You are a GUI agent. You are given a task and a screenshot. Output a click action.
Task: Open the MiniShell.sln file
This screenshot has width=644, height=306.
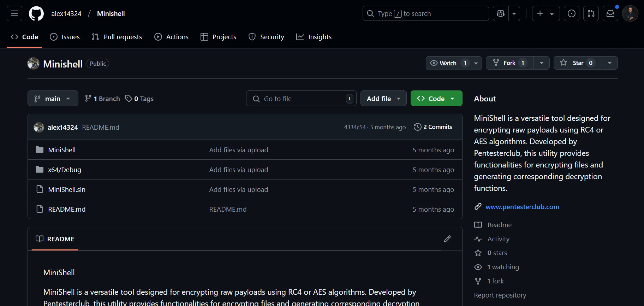coord(67,189)
